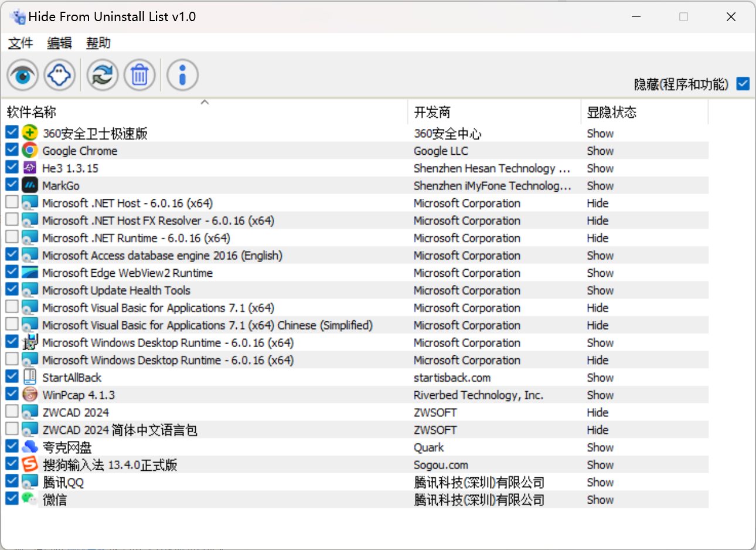Image resolution: width=756 pixels, height=550 pixels.
Task: Uncheck the 微信 checkbox
Action: [12, 499]
